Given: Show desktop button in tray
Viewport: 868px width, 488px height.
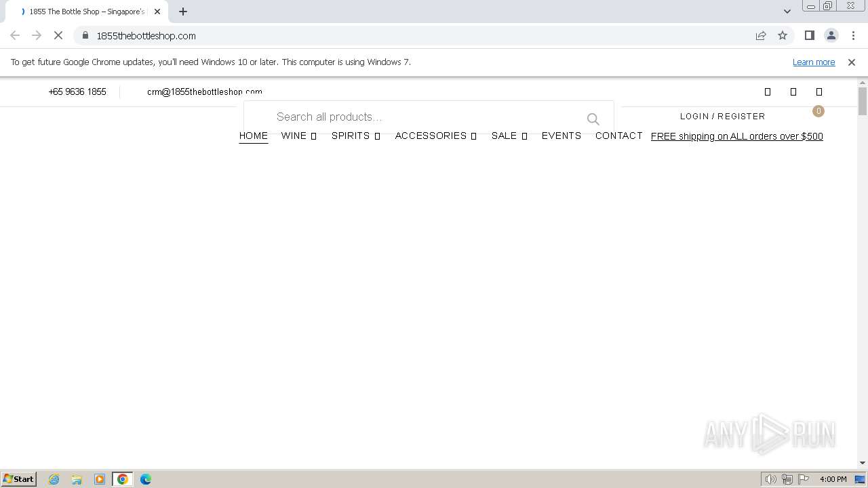Looking at the screenshot, I should [861, 479].
